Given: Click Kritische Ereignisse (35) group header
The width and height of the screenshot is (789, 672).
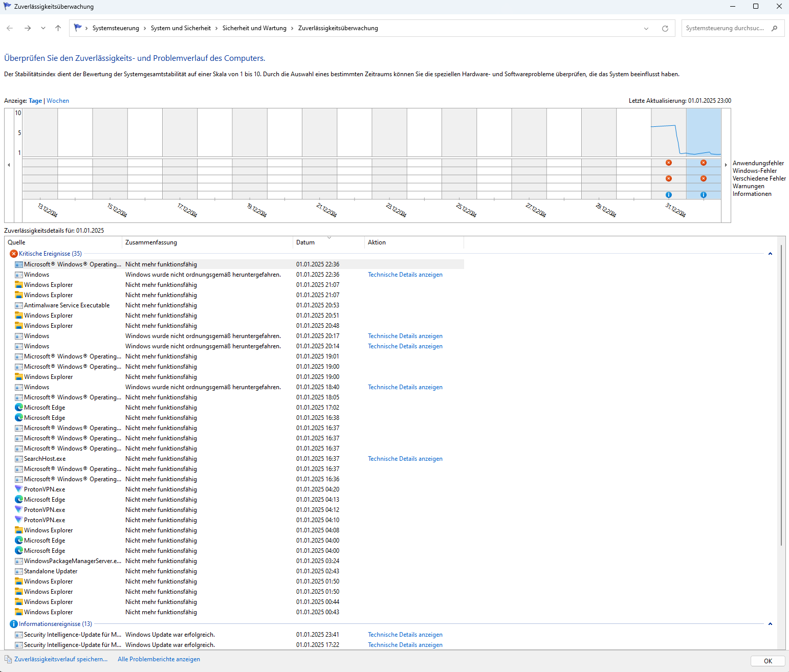Looking at the screenshot, I should [x=50, y=254].
